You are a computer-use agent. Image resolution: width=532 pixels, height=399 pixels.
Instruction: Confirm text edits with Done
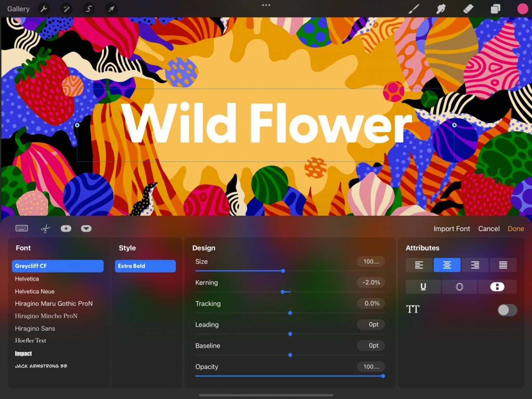(516, 229)
